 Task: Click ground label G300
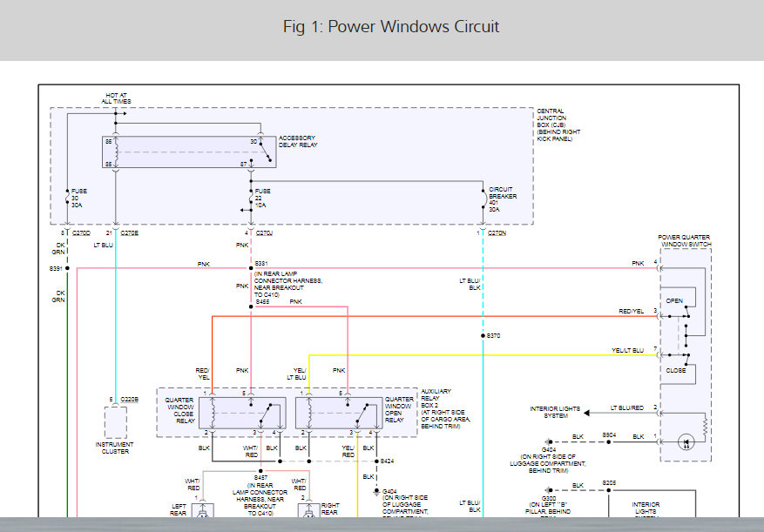coord(549,498)
